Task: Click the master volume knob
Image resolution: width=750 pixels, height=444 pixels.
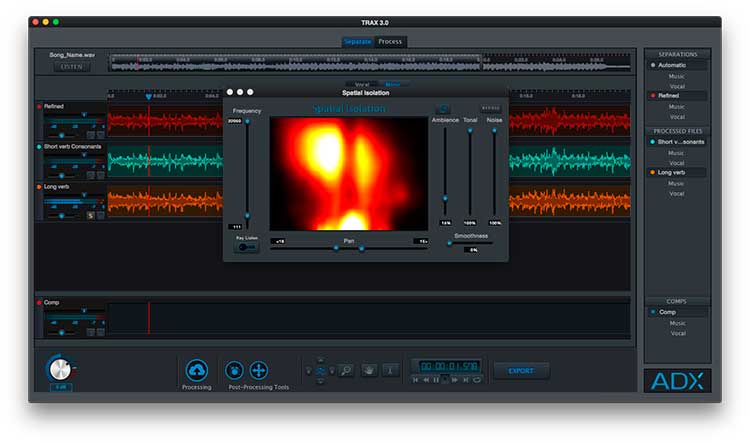Action: [x=60, y=369]
